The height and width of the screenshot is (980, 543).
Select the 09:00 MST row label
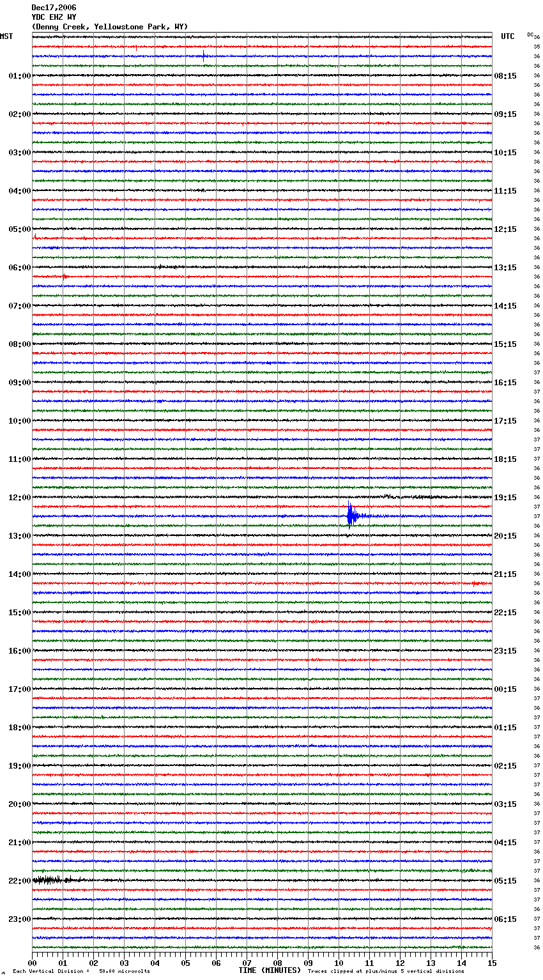click(x=19, y=383)
